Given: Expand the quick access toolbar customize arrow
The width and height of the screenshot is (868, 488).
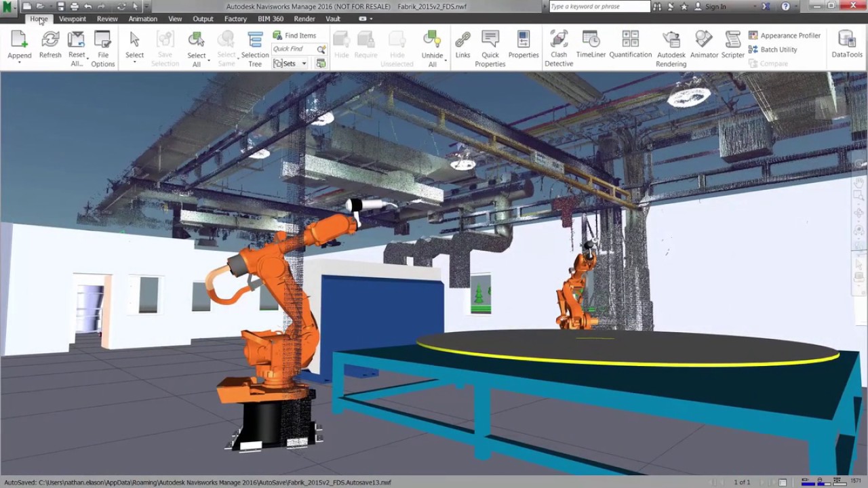Looking at the screenshot, I should (x=146, y=6).
